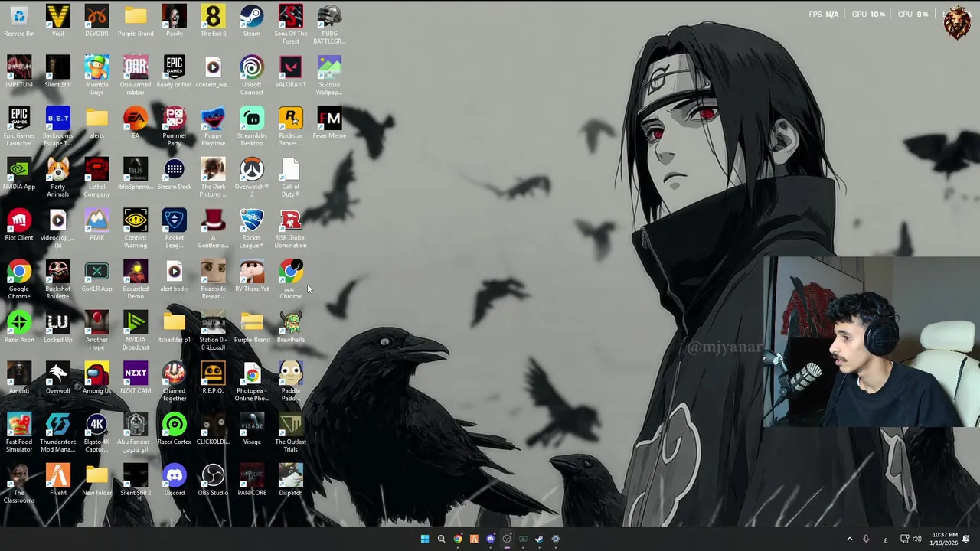Open the clock showing 10:37 PM

945,539
